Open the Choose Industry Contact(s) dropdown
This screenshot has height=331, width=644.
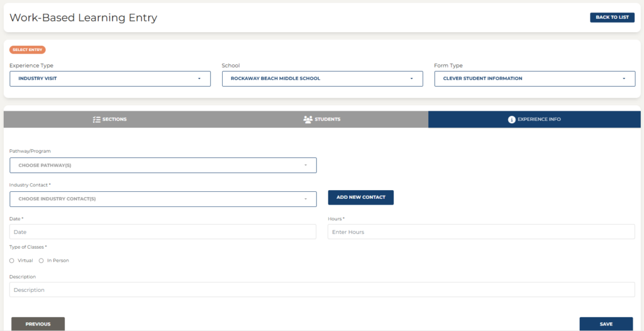pyautogui.click(x=163, y=199)
